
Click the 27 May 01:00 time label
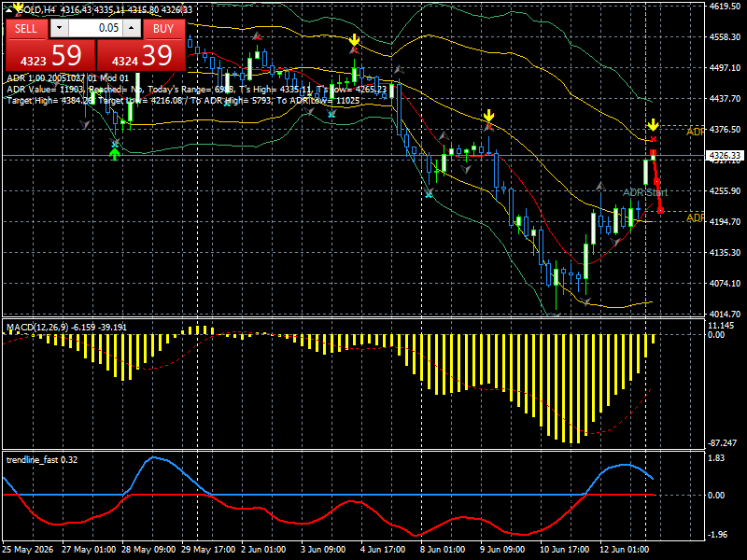click(x=89, y=549)
